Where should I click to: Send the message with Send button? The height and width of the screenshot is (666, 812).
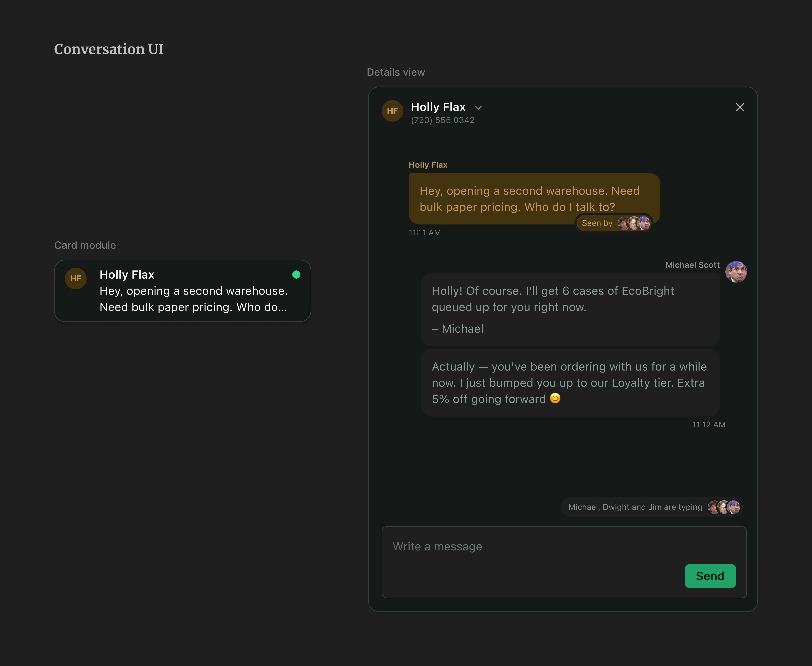(710, 576)
